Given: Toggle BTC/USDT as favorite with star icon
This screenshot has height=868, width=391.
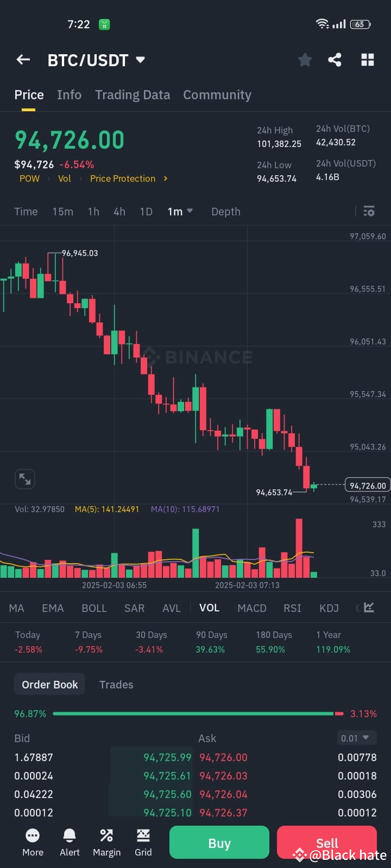Looking at the screenshot, I should point(305,60).
